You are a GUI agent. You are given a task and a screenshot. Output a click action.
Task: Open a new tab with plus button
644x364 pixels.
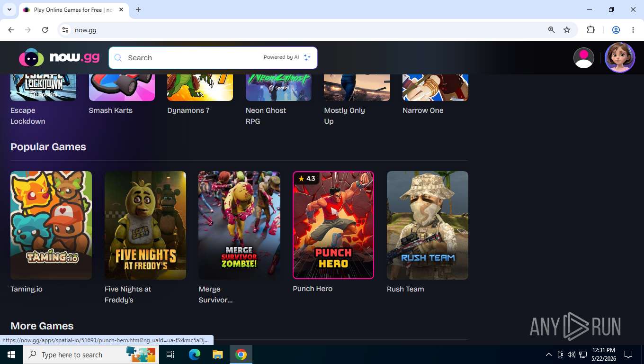(138, 9)
